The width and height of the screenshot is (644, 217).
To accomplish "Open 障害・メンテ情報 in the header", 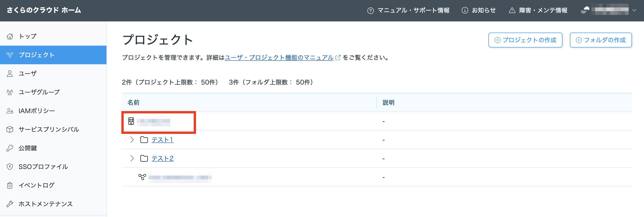I will pyautogui.click(x=538, y=10).
